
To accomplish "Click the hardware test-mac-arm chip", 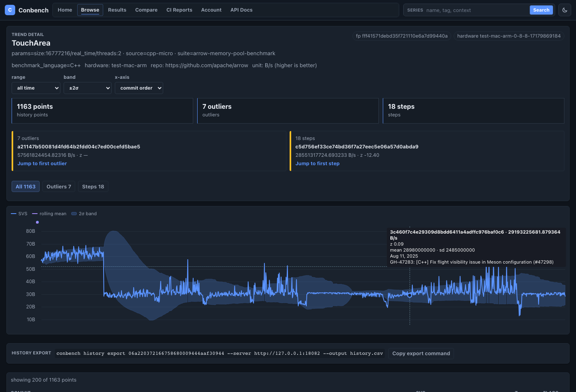I will coord(509,36).
